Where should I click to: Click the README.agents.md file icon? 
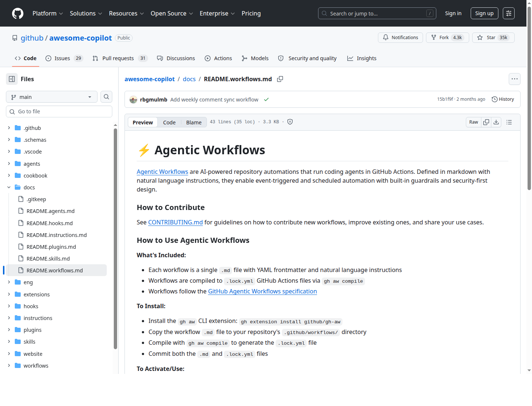coord(21,211)
